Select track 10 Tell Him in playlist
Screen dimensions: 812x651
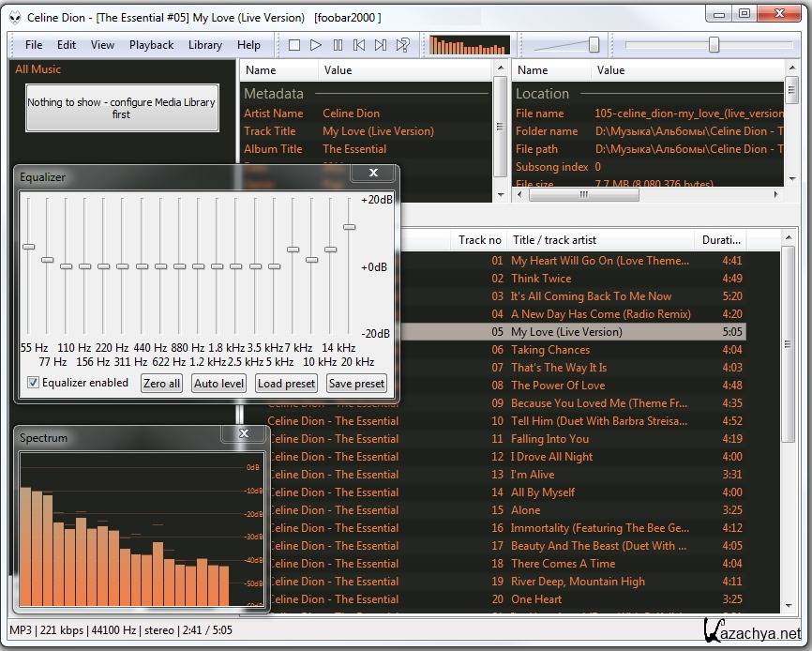[600, 421]
